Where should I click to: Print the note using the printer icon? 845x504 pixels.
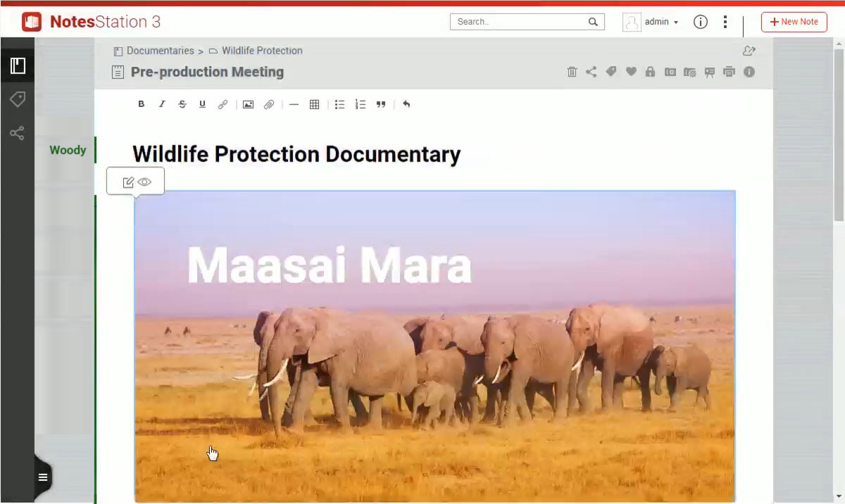point(729,72)
